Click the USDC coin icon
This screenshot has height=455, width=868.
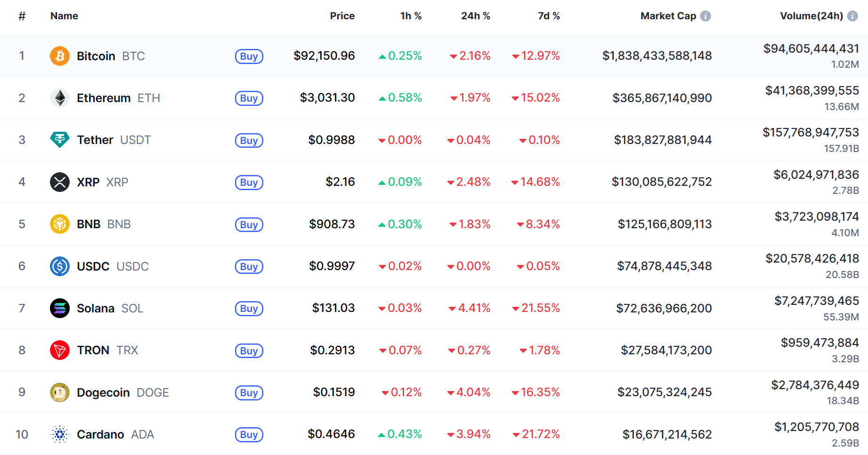(x=60, y=266)
